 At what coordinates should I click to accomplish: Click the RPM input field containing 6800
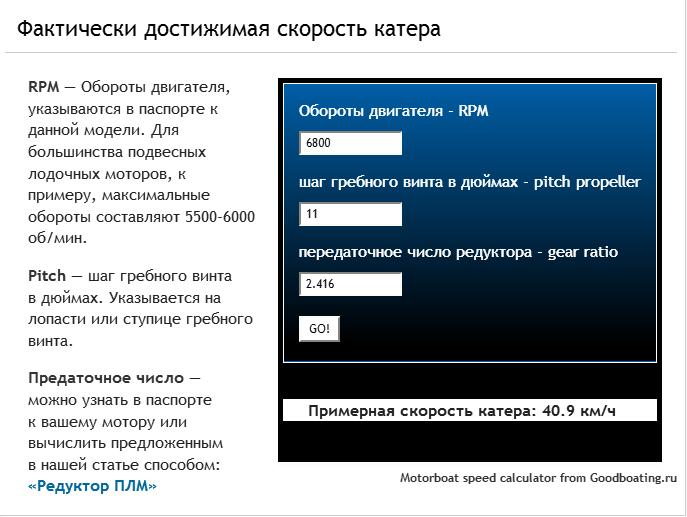click(x=350, y=143)
